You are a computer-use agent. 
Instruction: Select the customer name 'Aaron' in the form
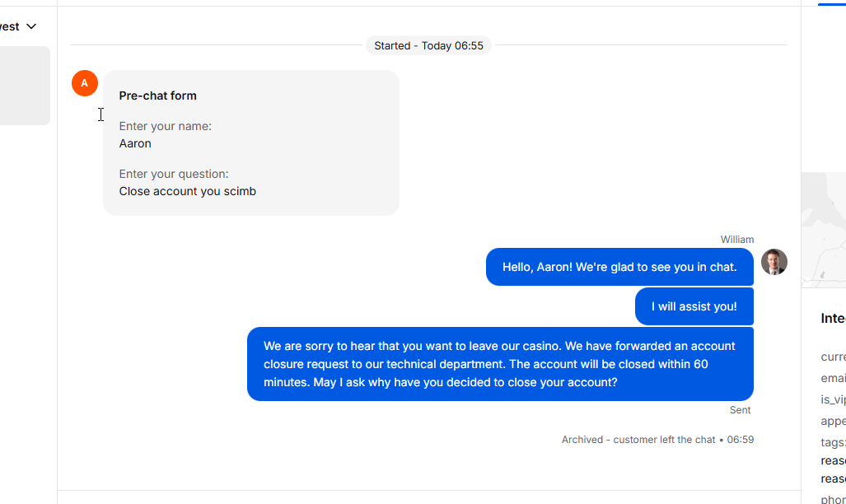click(x=135, y=143)
